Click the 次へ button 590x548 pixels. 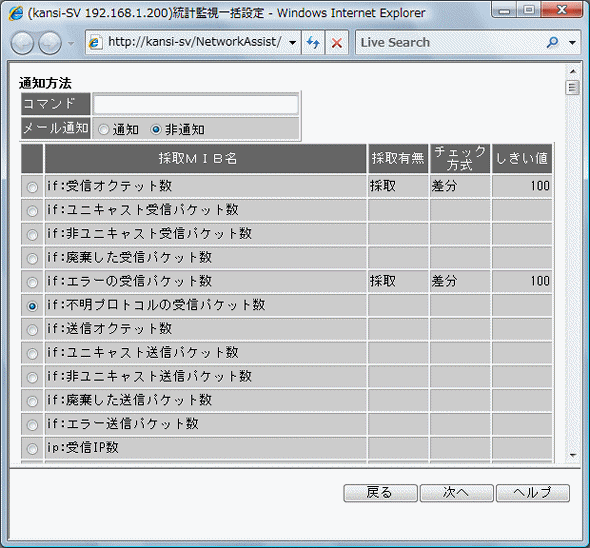pyautogui.click(x=456, y=493)
